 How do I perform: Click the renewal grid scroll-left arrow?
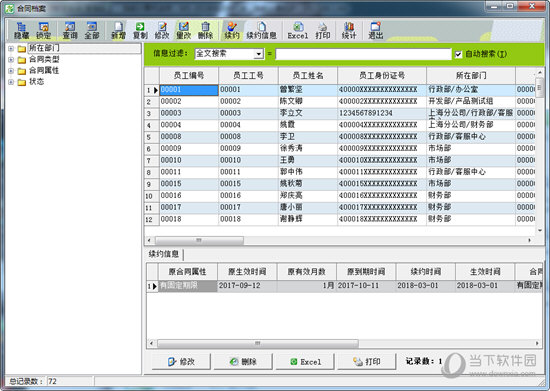(151, 343)
